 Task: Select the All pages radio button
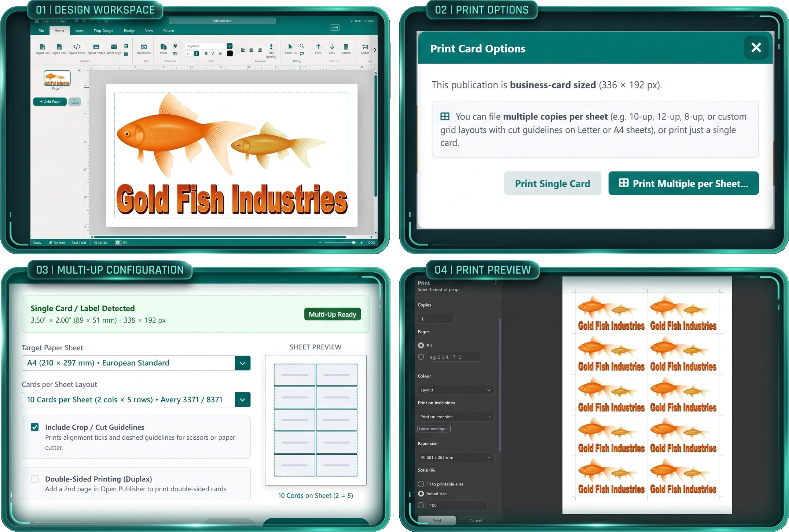pyautogui.click(x=421, y=345)
